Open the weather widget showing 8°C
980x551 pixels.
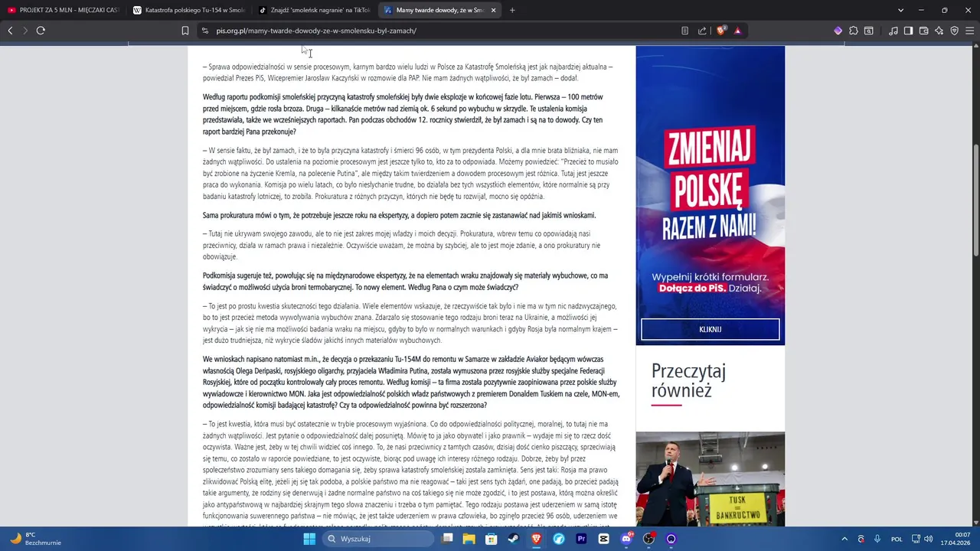(x=36, y=539)
